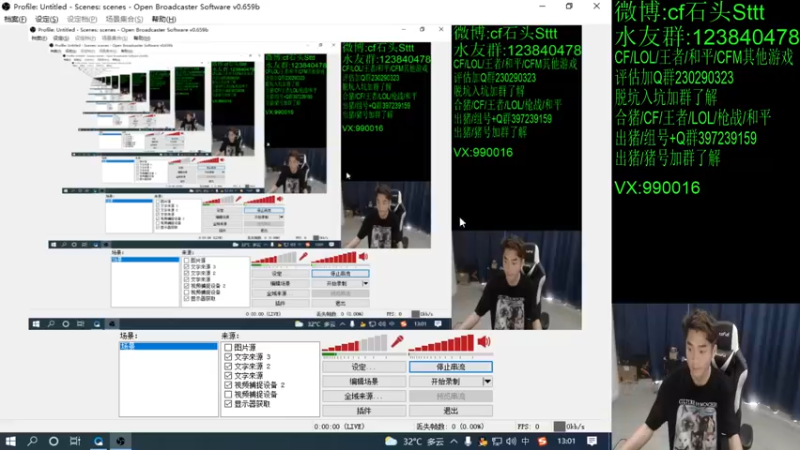Click the 丢失帧数: 0 (0.00%) status
Screen dimensions: 800x450
451,427
